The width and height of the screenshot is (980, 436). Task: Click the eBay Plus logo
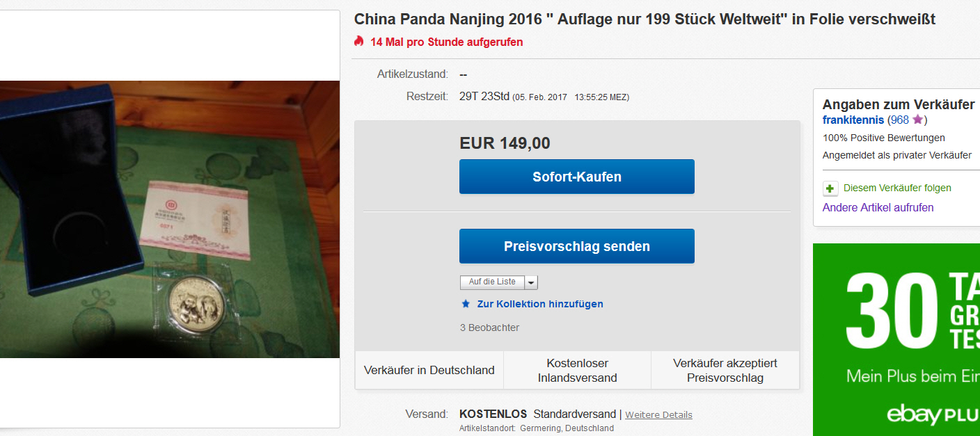click(x=933, y=415)
